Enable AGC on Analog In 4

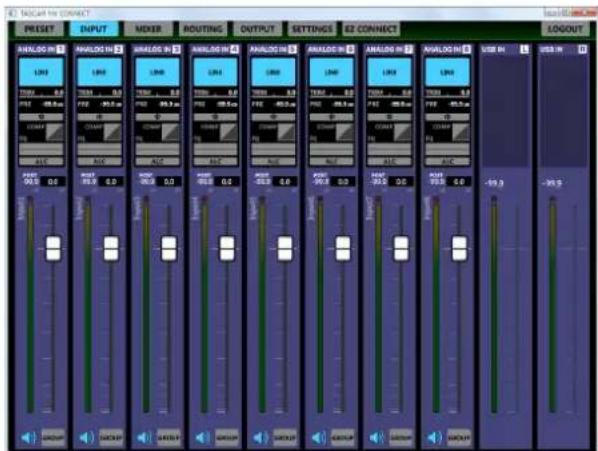click(x=215, y=162)
